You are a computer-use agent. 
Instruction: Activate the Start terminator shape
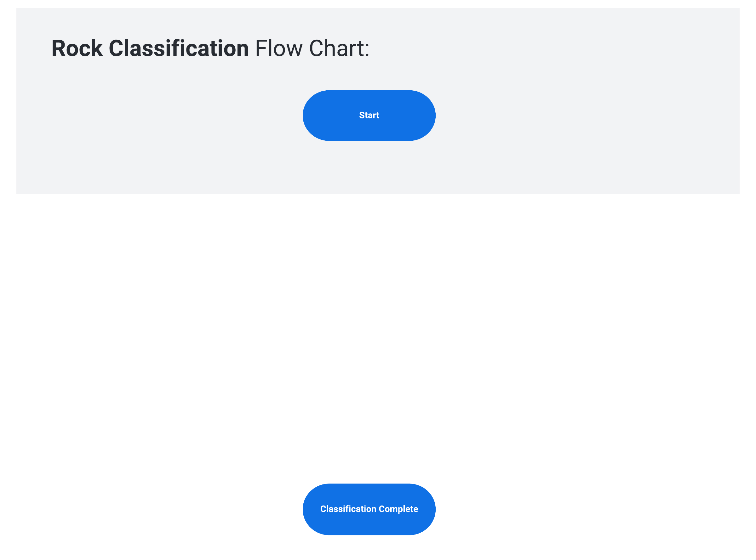click(x=369, y=115)
